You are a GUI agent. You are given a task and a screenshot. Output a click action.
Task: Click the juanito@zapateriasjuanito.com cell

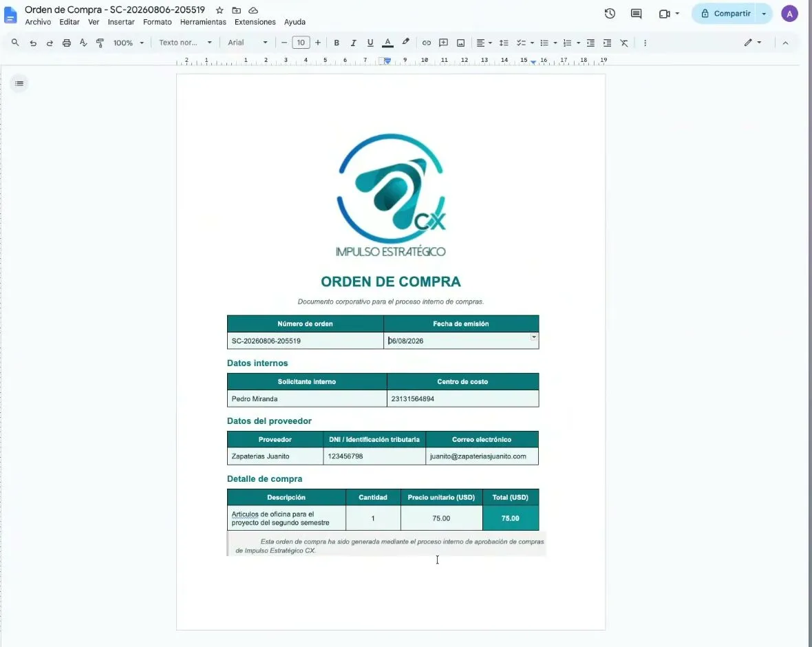coord(482,456)
